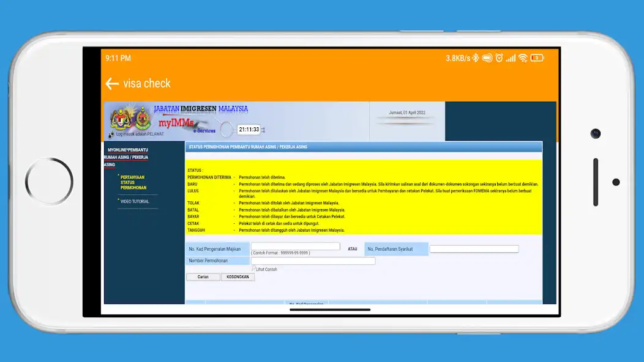Image resolution: width=644 pixels, height=362 pixels.
Task: Click the 'ATAU' text between fields
Action: click(353, 249)
